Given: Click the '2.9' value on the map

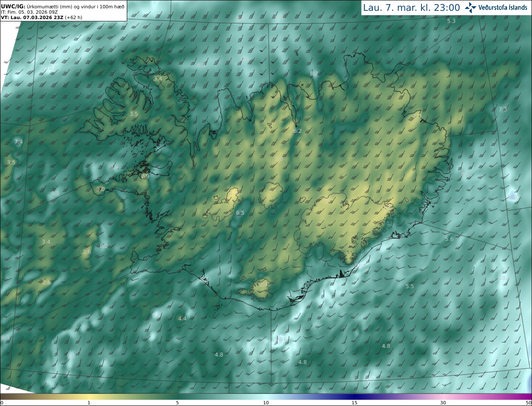Looking at the screenshot, I should 145,176.
